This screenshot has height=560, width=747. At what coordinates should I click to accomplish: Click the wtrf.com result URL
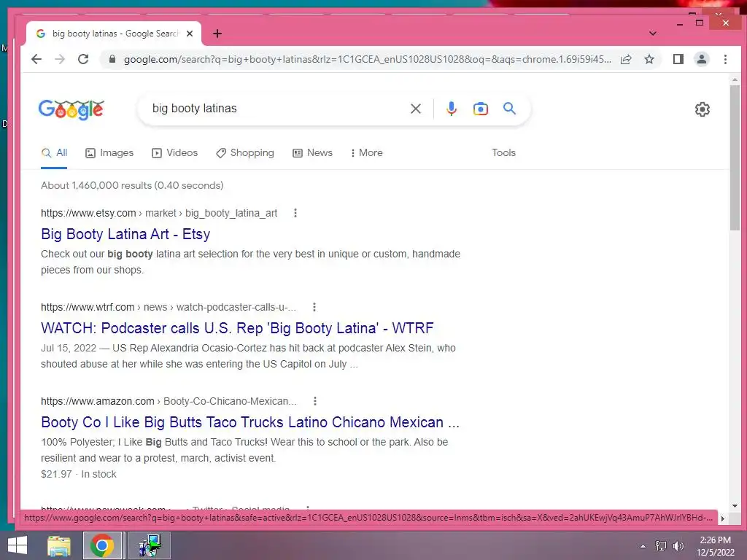(x=169, y=307)
